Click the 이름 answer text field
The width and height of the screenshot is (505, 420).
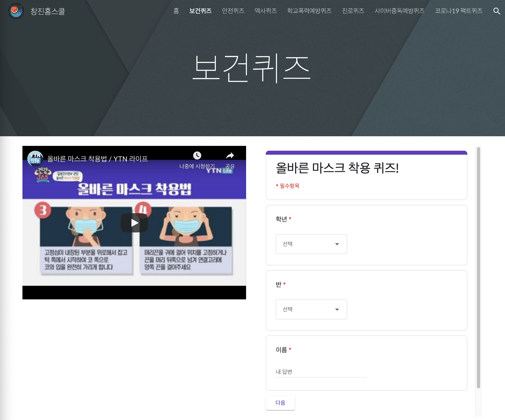point(321,372)
